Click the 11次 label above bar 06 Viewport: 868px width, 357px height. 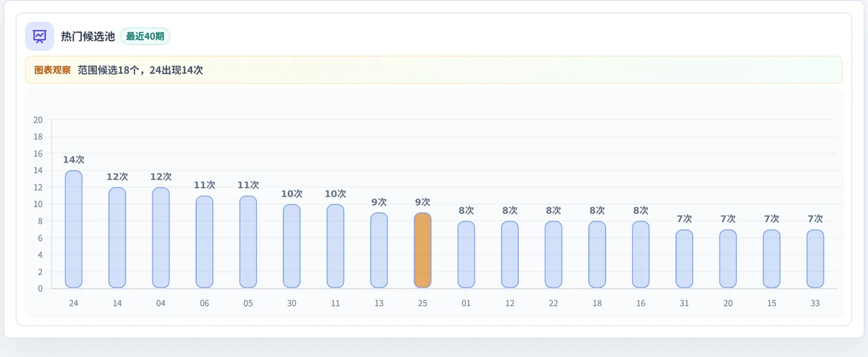click(204, 185)
